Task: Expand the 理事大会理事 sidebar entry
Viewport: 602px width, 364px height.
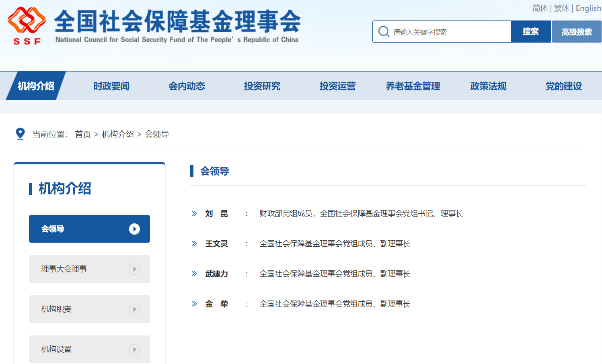Action: click(89, 269)
